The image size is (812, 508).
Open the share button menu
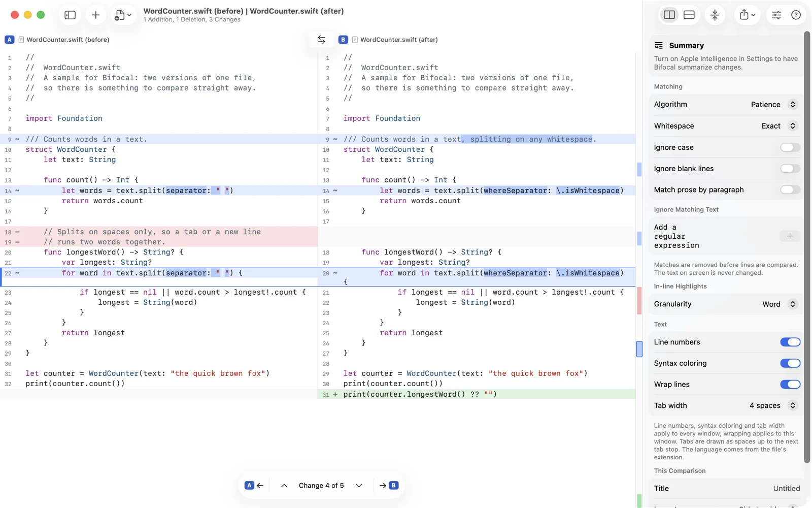[x=747, y=15]
